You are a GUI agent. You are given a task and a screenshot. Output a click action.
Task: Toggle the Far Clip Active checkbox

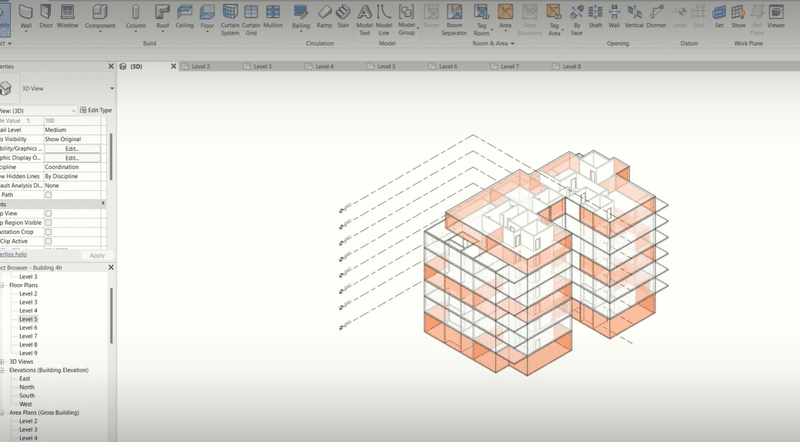point(48,241)
